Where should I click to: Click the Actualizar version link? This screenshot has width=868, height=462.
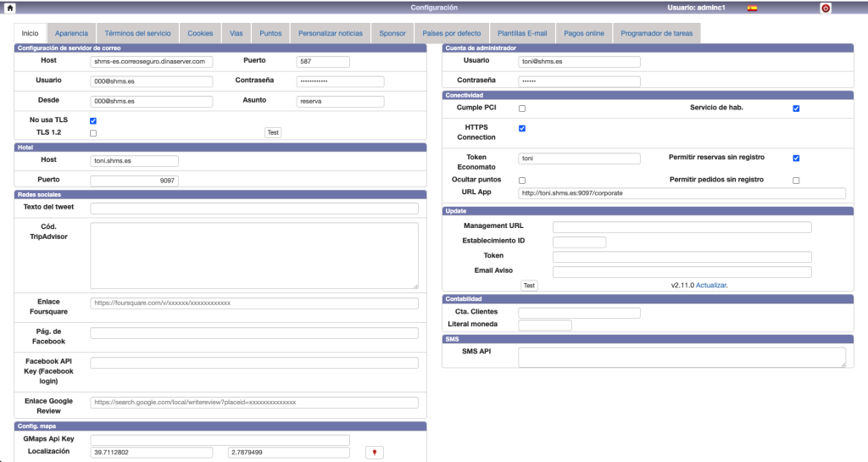711,286
